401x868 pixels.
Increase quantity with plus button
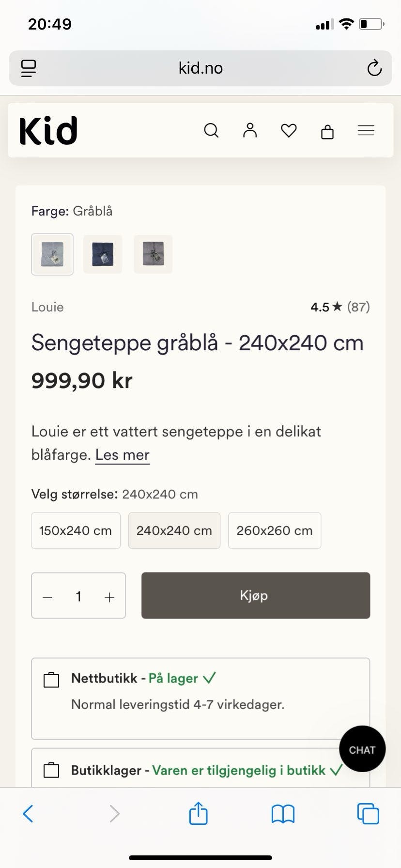pos(109,597)
